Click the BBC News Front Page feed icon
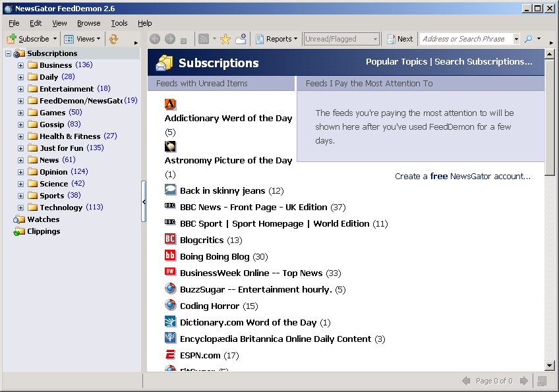Screen dimensions: 559x392 click(x=170, y=206)
